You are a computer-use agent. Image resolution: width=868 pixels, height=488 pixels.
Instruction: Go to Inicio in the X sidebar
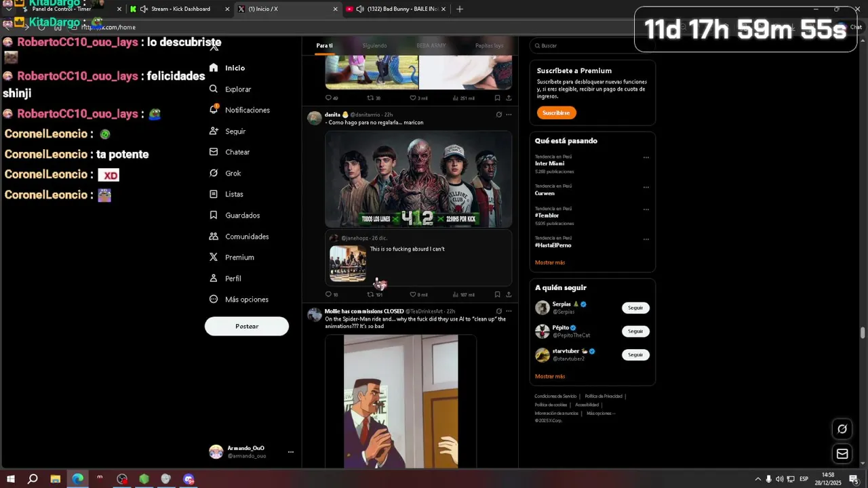(227, 68)
